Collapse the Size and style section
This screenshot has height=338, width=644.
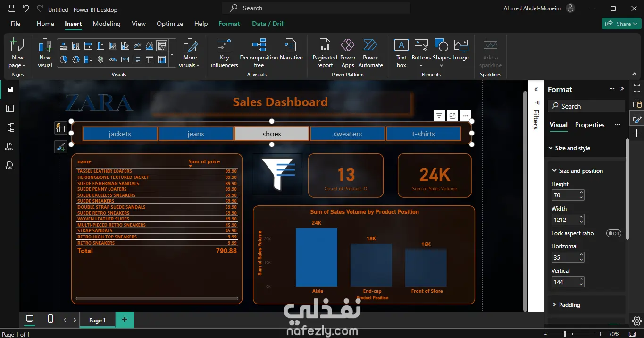551,148
